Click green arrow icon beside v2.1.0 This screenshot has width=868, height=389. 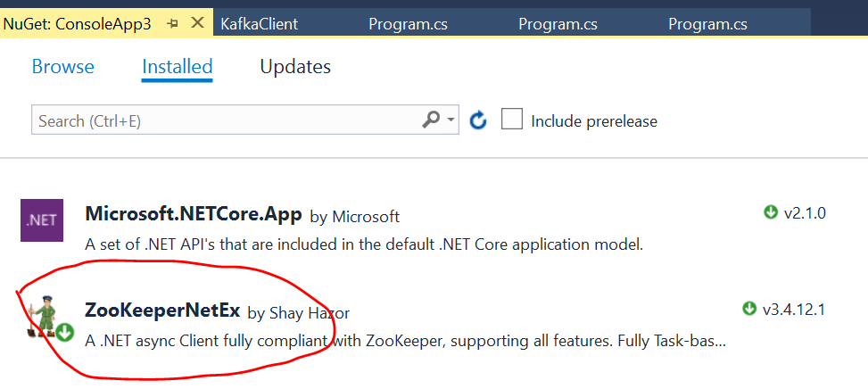point(771,213)
